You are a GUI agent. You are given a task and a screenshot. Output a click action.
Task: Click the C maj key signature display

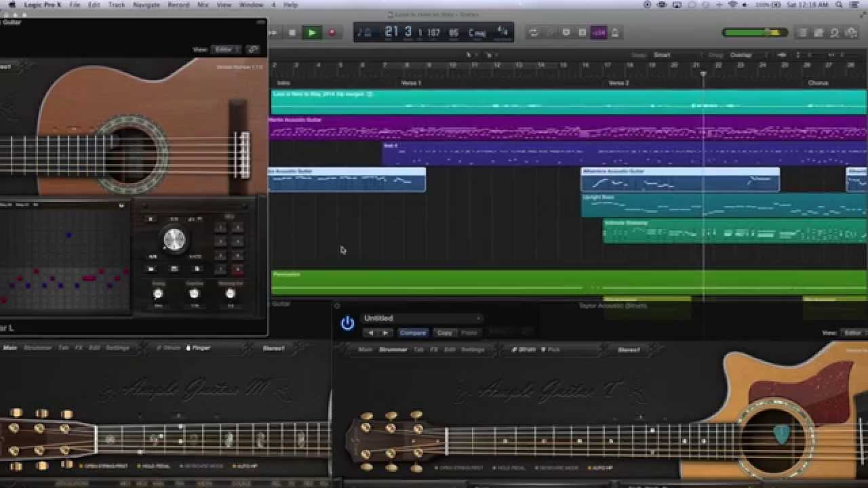coord(477,33)
